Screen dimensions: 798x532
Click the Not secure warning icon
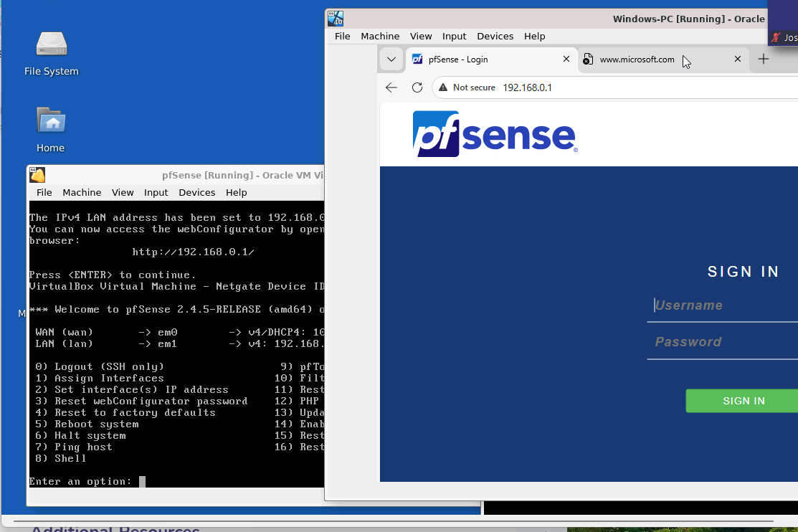pos(443,87)
